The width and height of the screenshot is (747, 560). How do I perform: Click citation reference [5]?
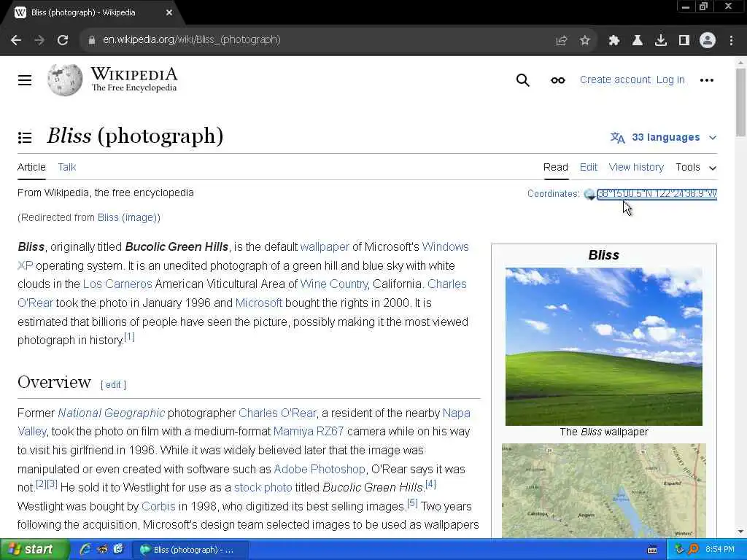point(412,503)
